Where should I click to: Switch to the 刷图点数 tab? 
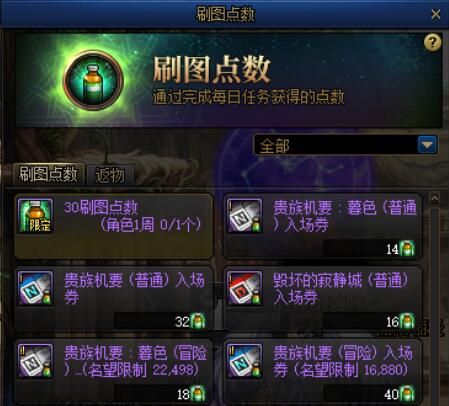pyautogui.click(x=48, y=174)
